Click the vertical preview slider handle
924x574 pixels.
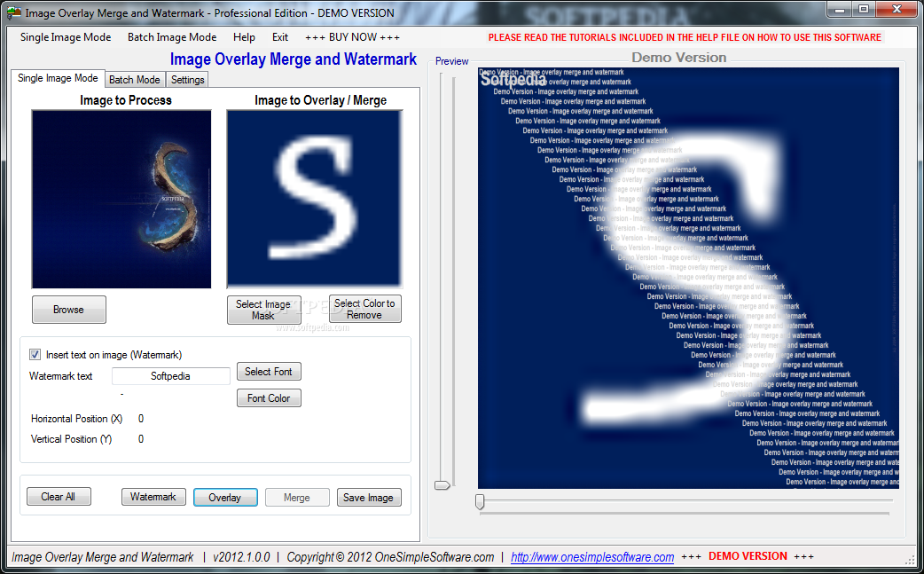442,485
